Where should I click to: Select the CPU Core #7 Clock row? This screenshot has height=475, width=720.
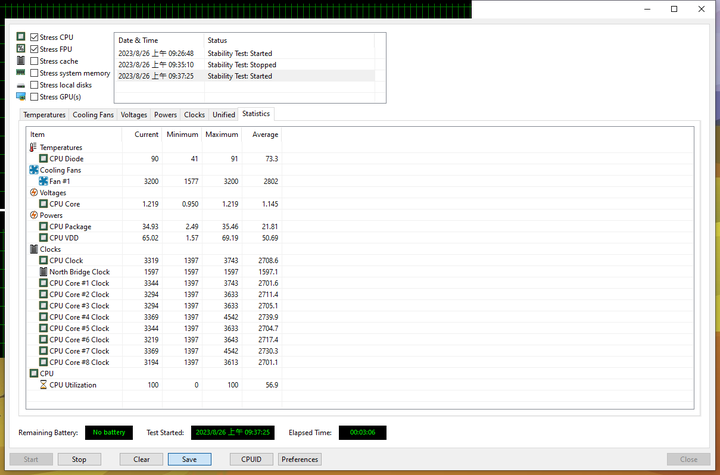click(x=154, y=351)
